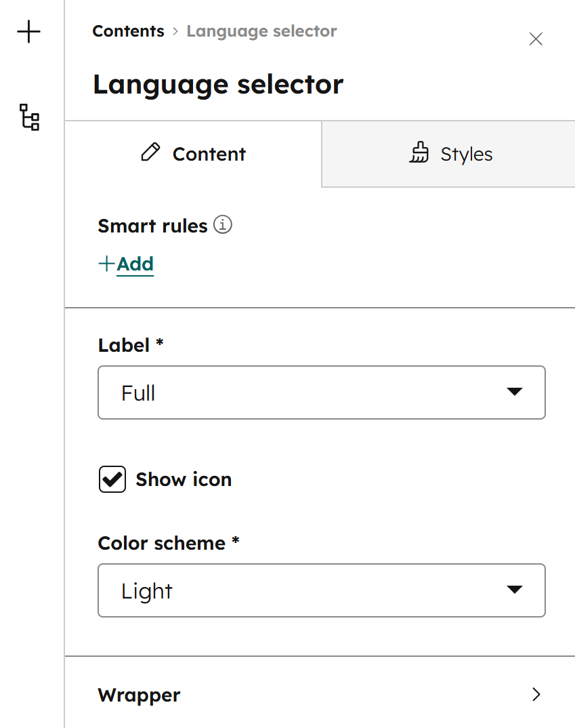Screen dimensions: 575x728
Task: Select the Content tab
Action: coord(192,153)
